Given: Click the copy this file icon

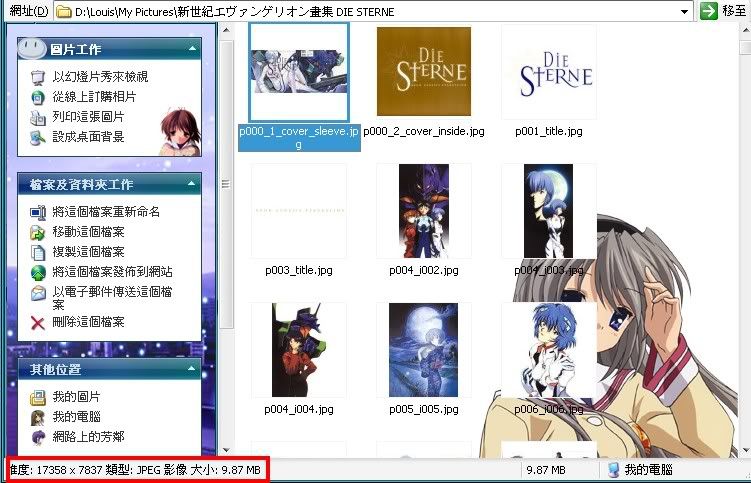Looking at the screenshot, I should pos(37,253).
